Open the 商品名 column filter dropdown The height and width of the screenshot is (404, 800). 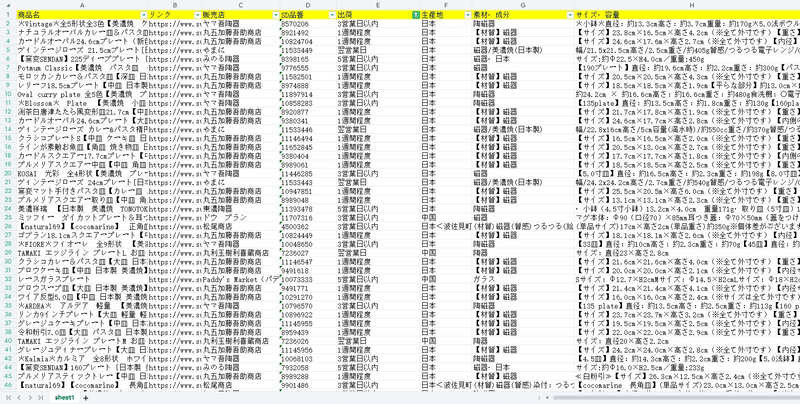pyautogui.click(x=144, y=15)
